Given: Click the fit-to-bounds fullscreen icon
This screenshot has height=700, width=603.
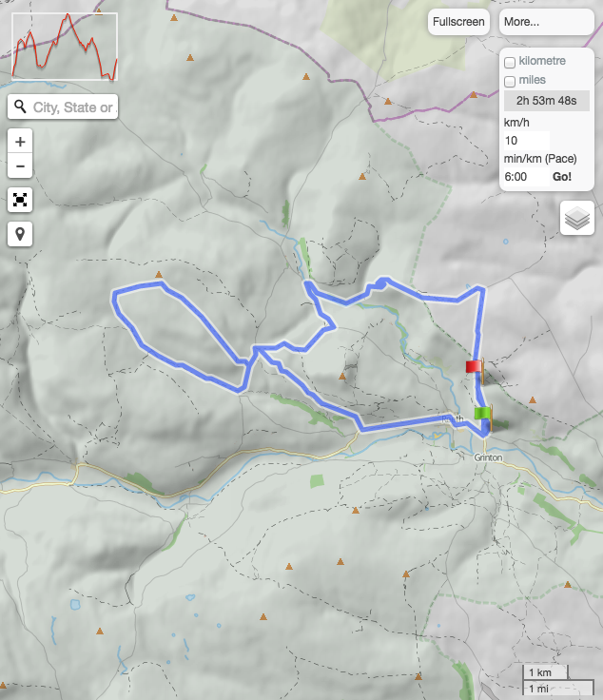Looking at the screenshot, I should pyautogui.click(x=20, y=200).
